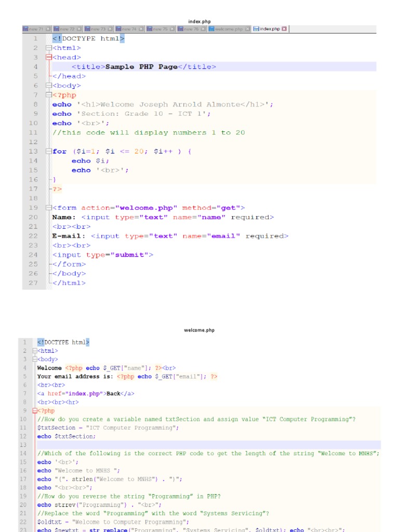
Task: Click the file icon on the welcome.php tab
Action: (x=212, y=29)
